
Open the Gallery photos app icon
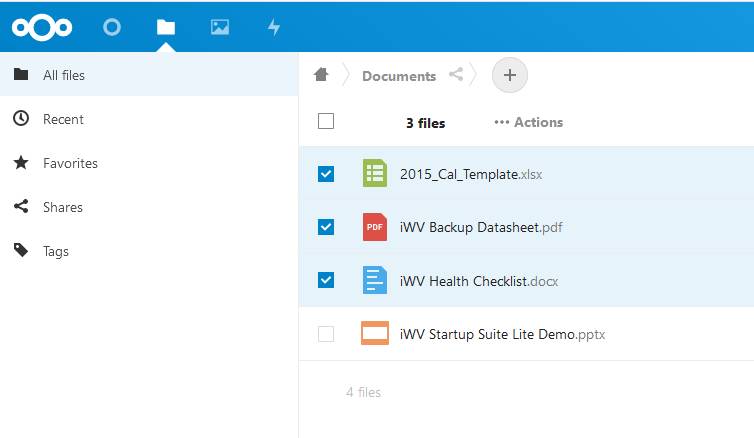coord(220,27)
